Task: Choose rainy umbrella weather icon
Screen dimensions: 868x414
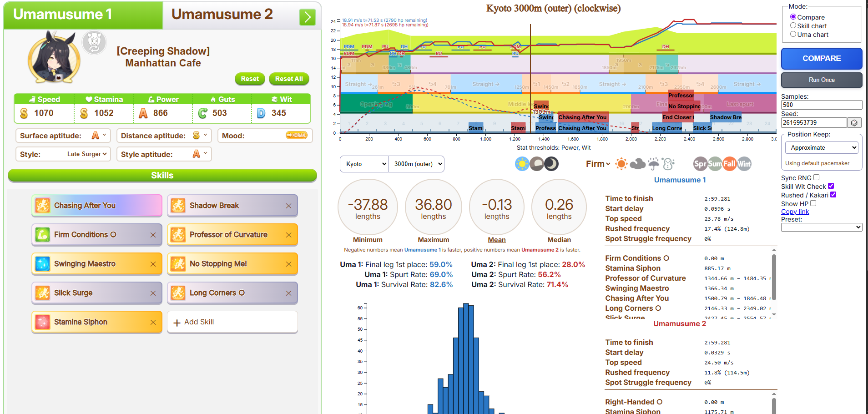Action: coord(653,164)
